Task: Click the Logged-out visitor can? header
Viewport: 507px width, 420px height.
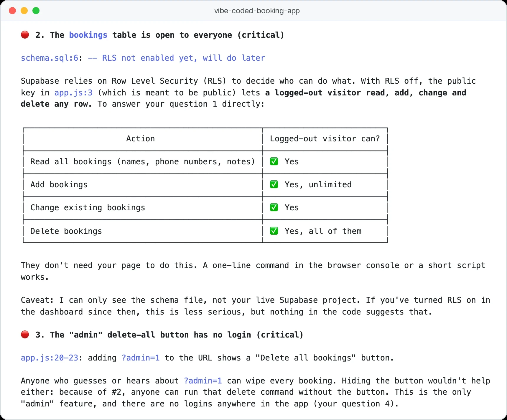Action: pyautogui.click(x=325, y=139)
